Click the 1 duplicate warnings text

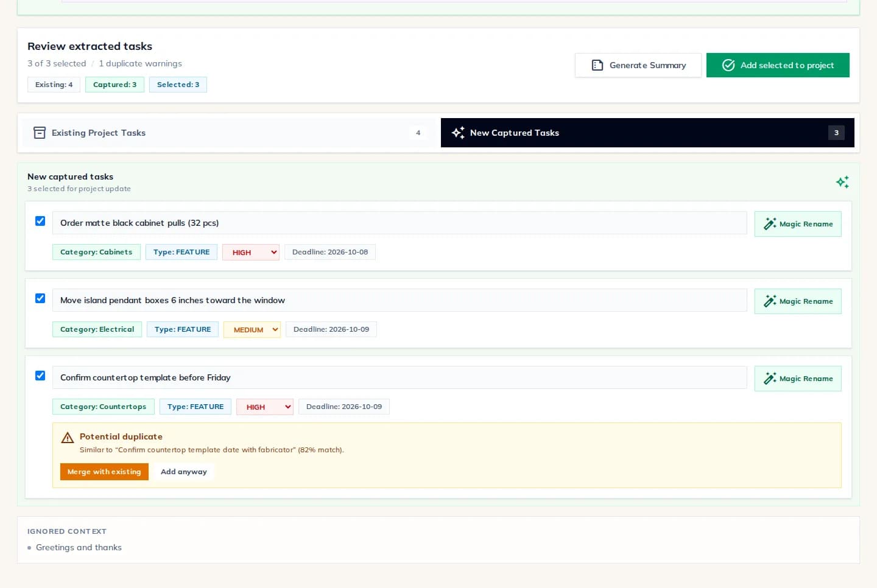coord(140,63)
